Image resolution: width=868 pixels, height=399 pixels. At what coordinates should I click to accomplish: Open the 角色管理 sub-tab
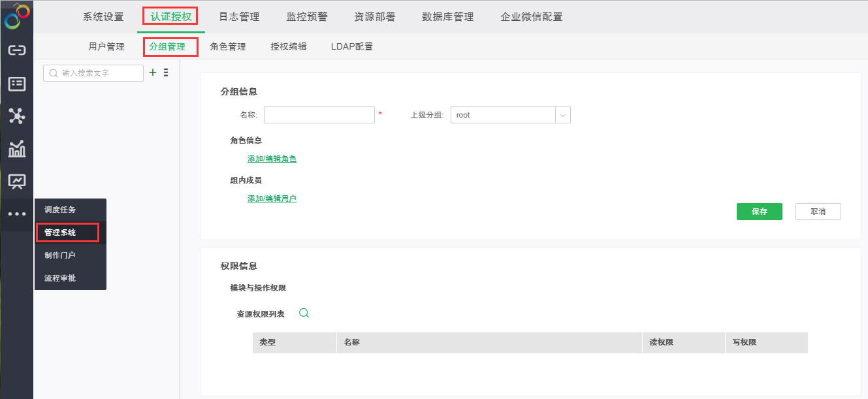pyautogui.click(x=228, y=47)
